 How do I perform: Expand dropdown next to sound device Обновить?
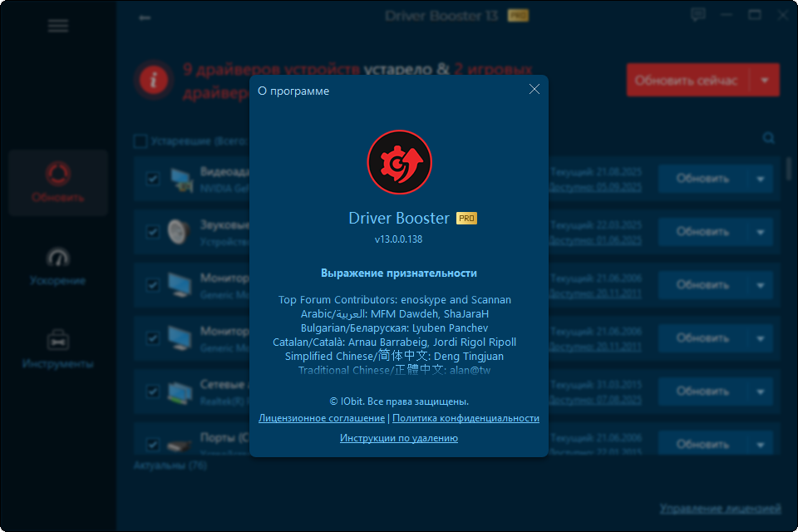[761, 232]
